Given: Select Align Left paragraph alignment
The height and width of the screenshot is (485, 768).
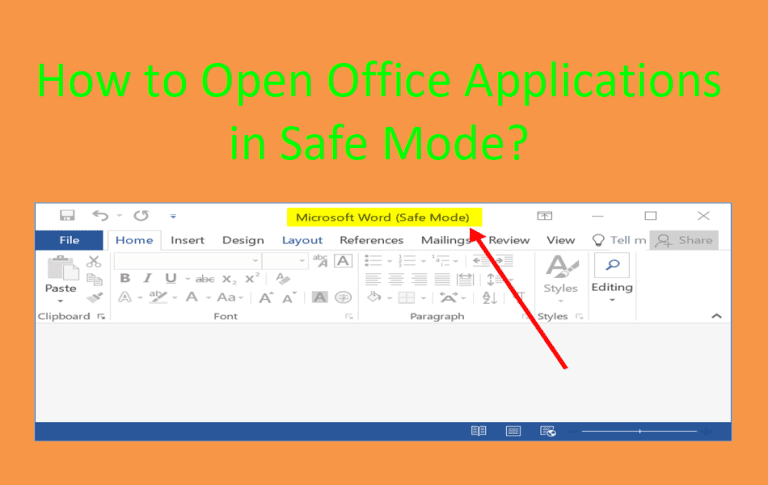Looking at the screenshot, I should [x=373, y=279].
